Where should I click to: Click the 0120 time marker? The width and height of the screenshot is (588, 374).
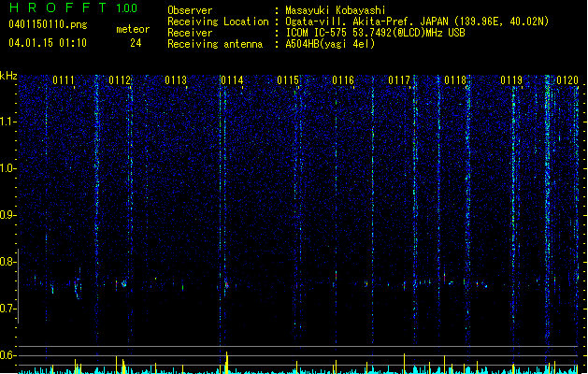pyautogui.click(x=567, y=80)
